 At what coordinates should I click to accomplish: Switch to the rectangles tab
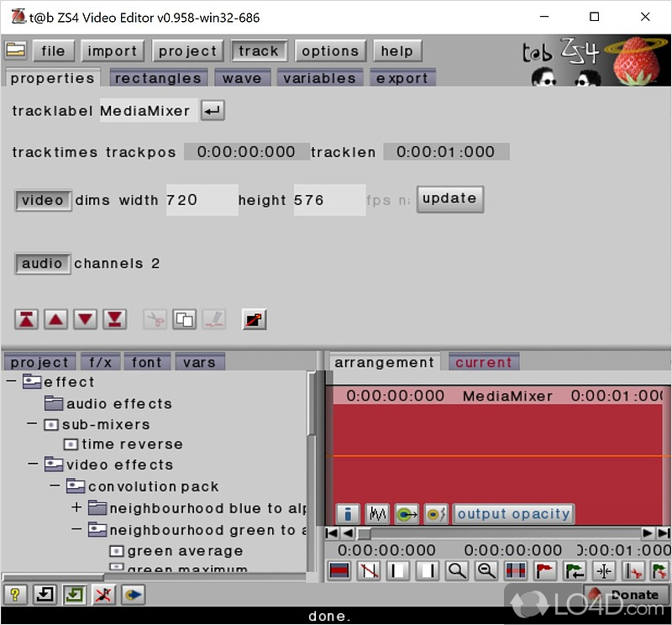158,79
